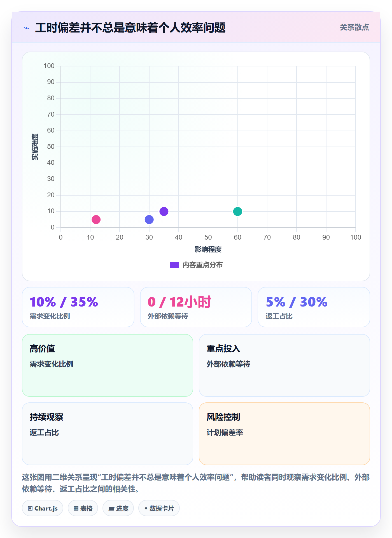Open the 10% / 35% 需求变化比例 card
Screen dimensions: 392x538
pyautogui.click(x=78, y=307)
